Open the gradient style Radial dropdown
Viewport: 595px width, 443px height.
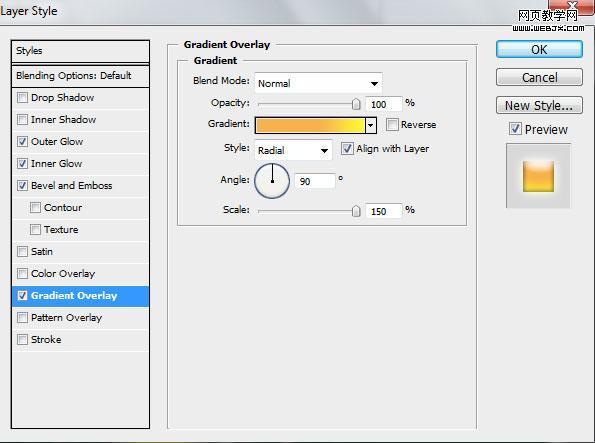[x=293, y=150]
